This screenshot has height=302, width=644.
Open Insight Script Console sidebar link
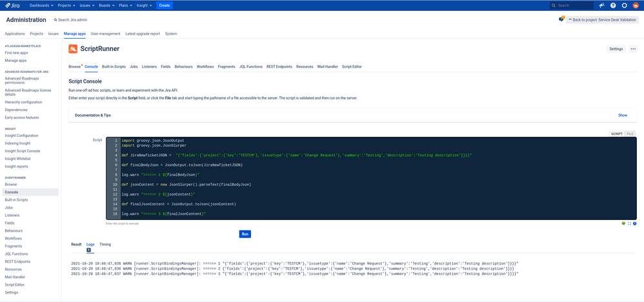[23, 151]
